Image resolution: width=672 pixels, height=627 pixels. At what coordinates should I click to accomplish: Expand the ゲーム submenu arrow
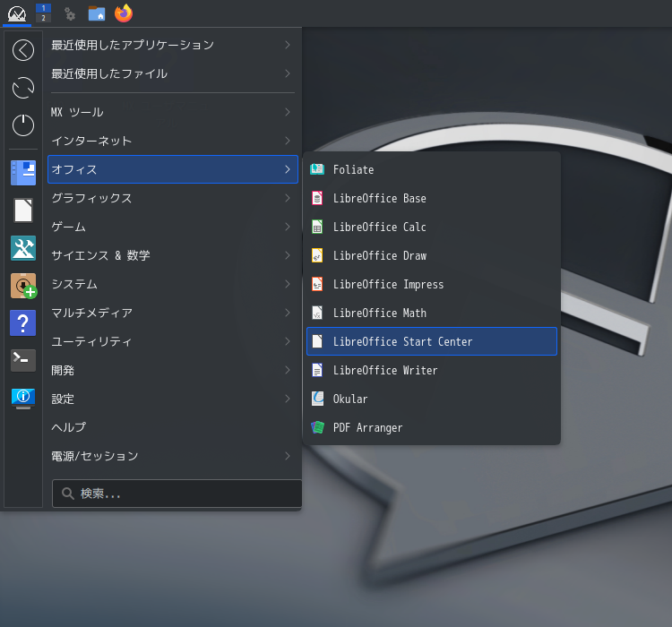(288, 227)
